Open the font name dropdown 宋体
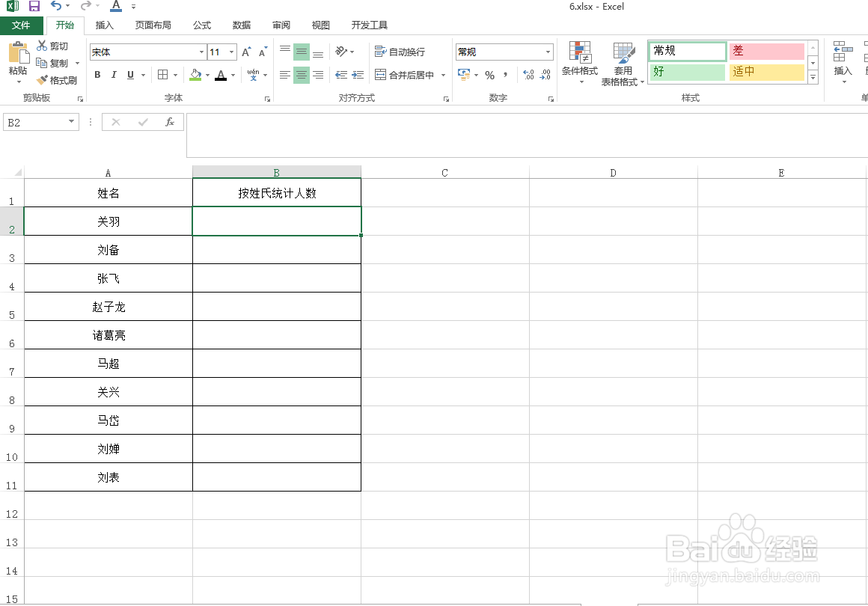The width and height of the screenshot is (868, 606). (201, 52)
